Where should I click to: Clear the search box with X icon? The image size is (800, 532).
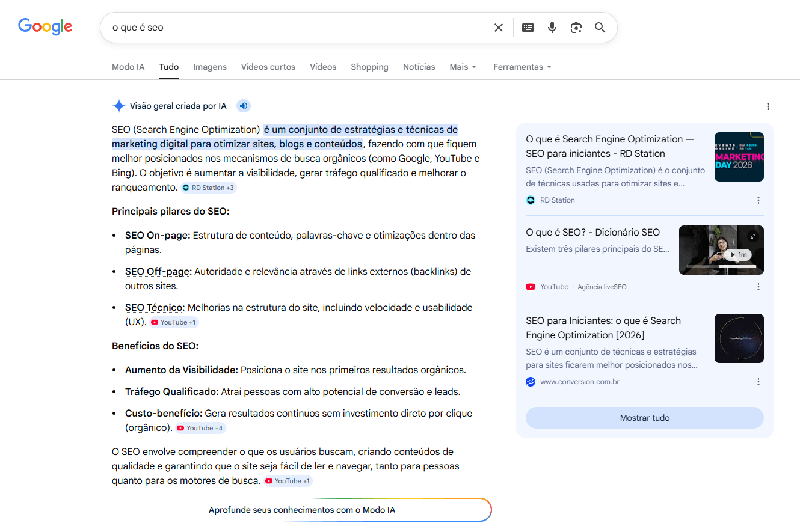(499, 28)
